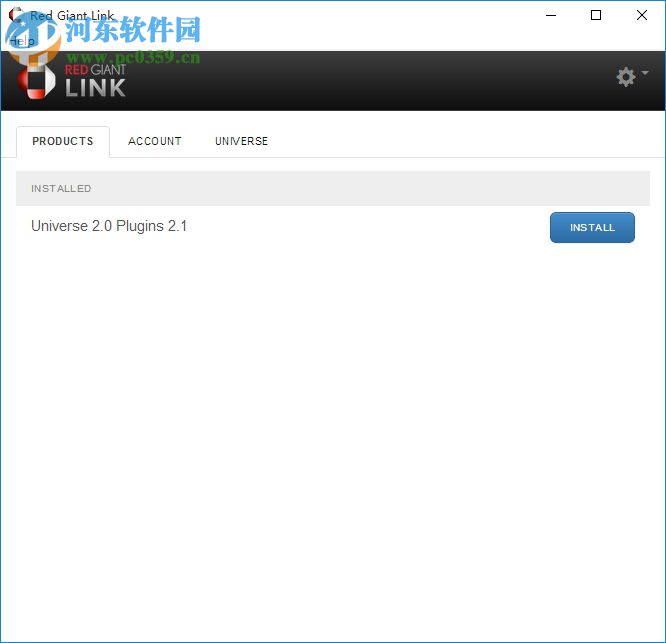This screenshot has width=666, height=643.
Task: Install Universe 2.0 Plugins 2.1
Action: [x=592, y=228]
